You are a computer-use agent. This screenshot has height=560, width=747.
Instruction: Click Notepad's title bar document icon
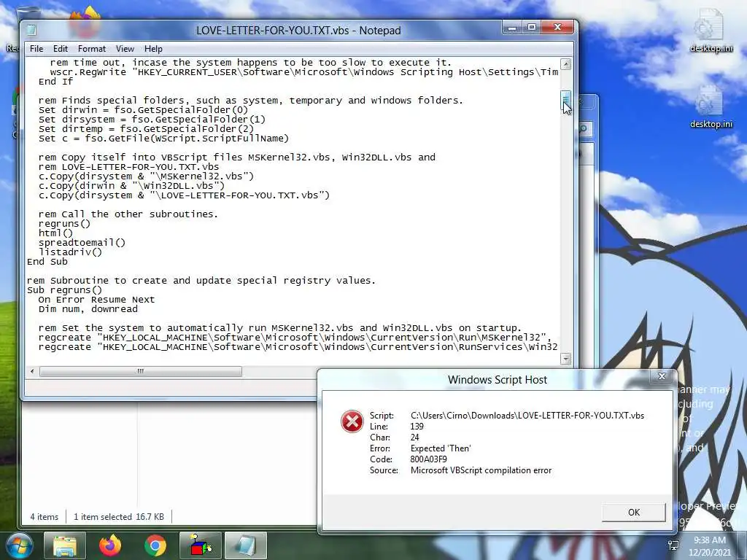[32, 30]
